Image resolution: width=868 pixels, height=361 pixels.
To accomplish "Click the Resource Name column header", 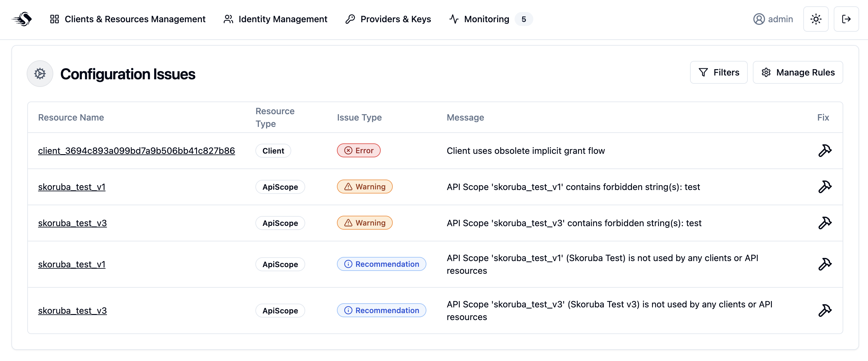I will point(71,117).
